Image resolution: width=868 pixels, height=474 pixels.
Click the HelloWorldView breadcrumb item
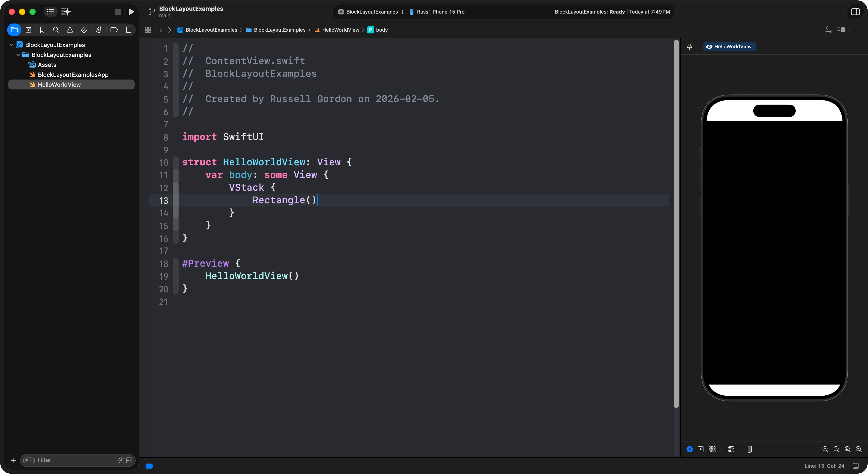click(340, 30)
